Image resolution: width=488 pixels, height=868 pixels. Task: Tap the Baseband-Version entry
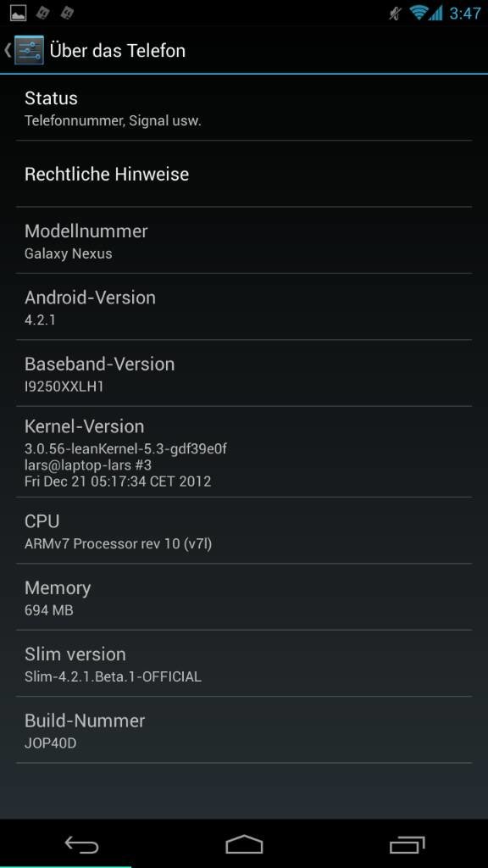click(x=244, y=373)
